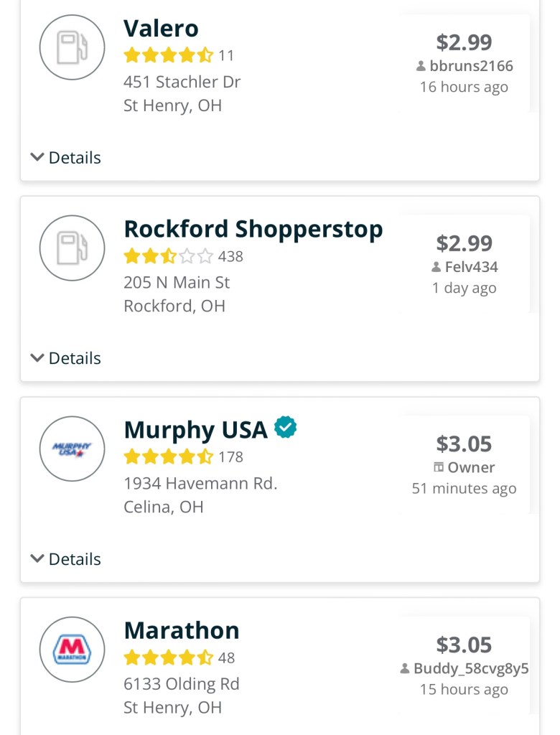Click the Rockford Shopperstop gas pump icon

tap(72, 248)
